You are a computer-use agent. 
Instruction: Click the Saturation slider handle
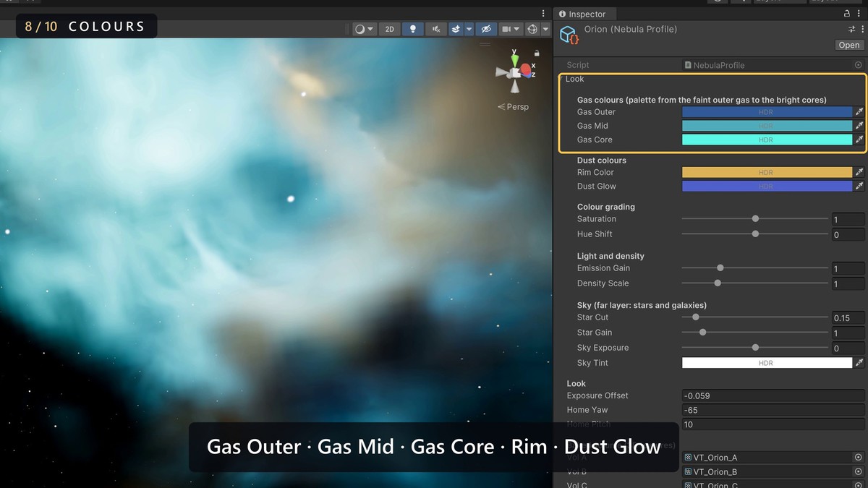click(755, 218)
